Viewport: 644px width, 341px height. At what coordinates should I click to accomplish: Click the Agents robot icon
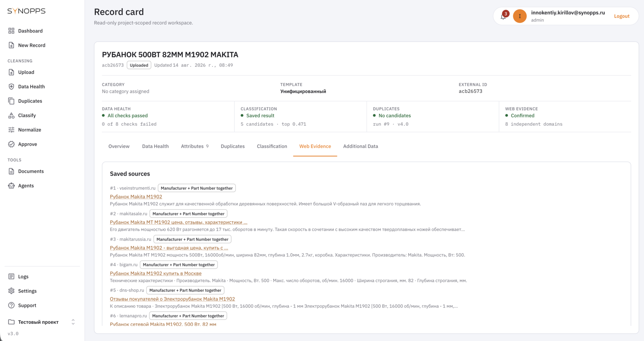(x=11, y=186)
